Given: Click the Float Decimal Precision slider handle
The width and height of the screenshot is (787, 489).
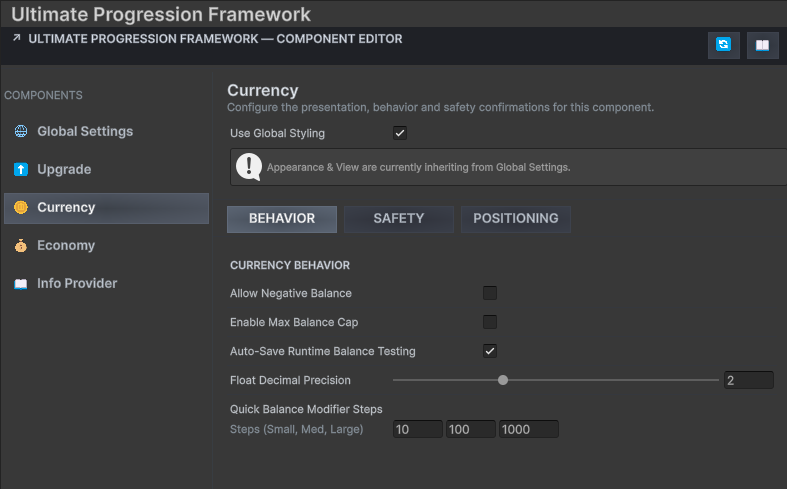Looking at the screenshot, I should click(503, 380).
